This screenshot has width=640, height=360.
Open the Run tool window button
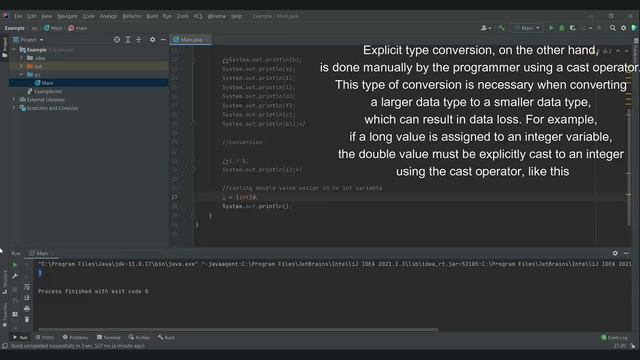click(20, 338)
